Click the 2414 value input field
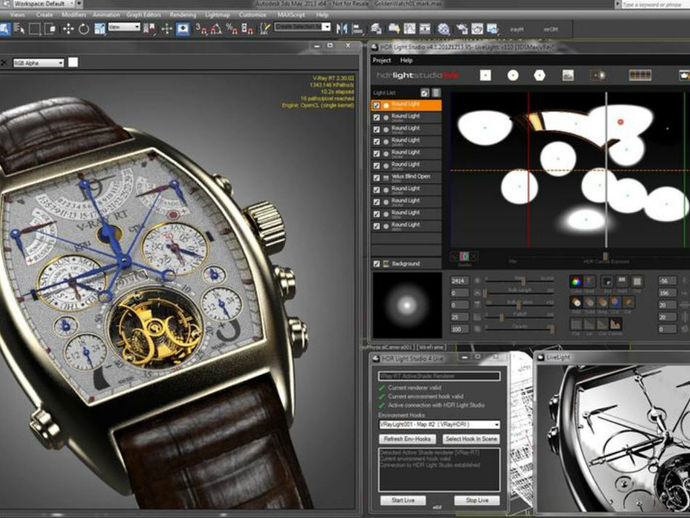 [459, 281]
